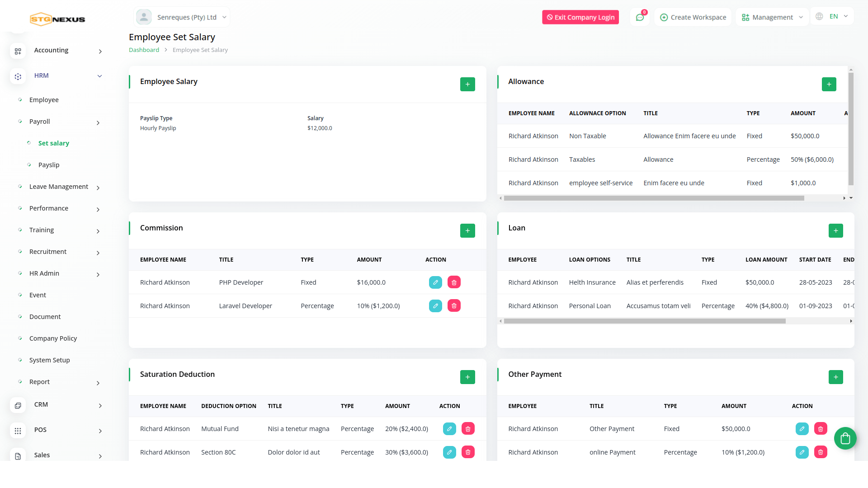Open the floating shopping bag button

845,438
